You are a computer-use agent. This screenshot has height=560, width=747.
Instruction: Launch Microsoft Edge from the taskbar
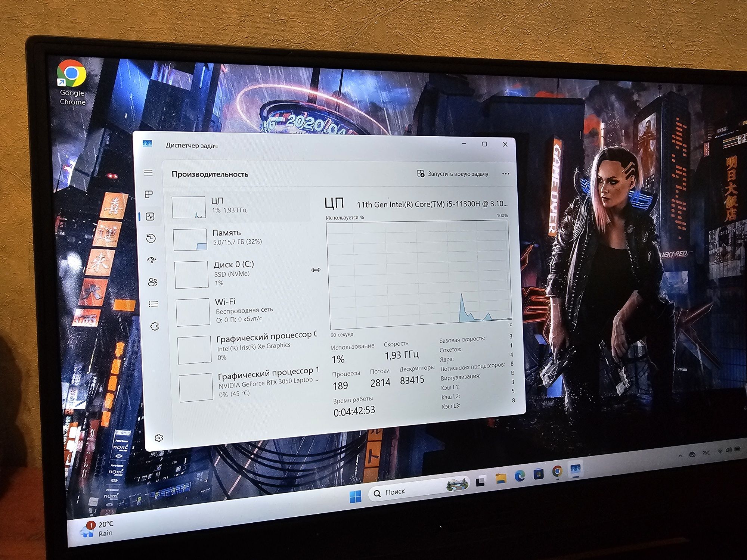point(520,476)
